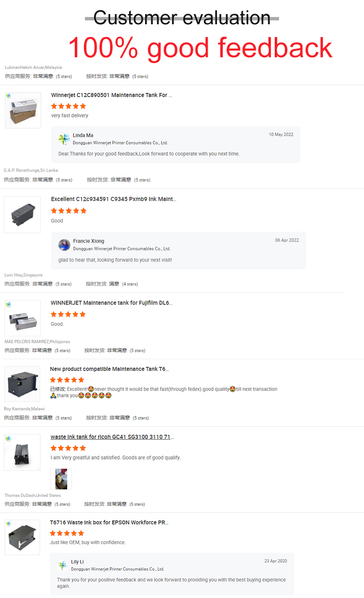Click Linda Ma's avatar icon
This screenshot has height=598, width=364.
pyautogui.click(x=64, y=139)
